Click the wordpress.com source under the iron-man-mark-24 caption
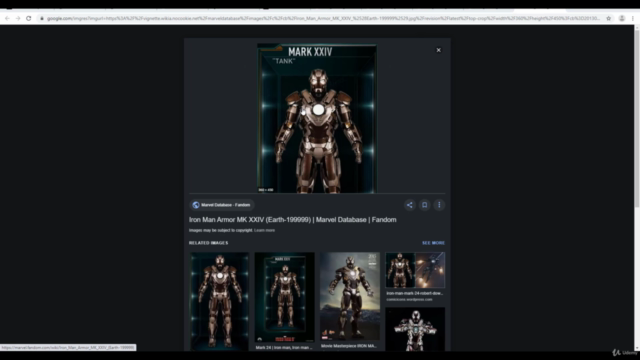 pos(409,300)
